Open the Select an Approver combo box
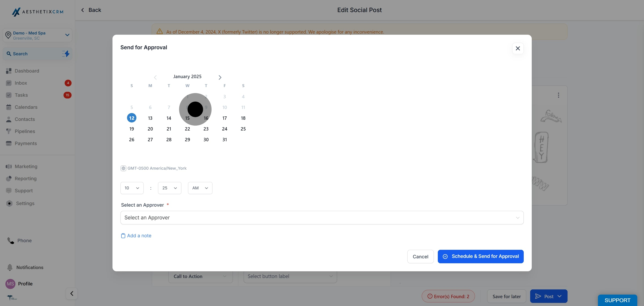 tap(322, 217)
